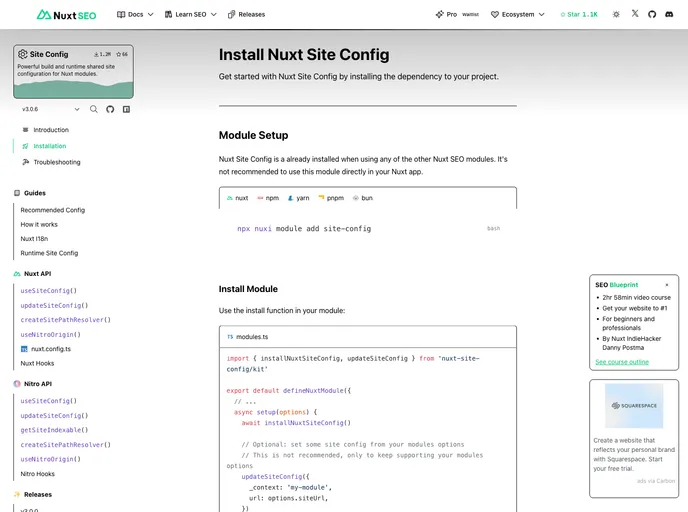The height and width of the screenshot is (512, 688).
Task: Open createSitePathResolver() under Nitro API
Action: point(65,445)
